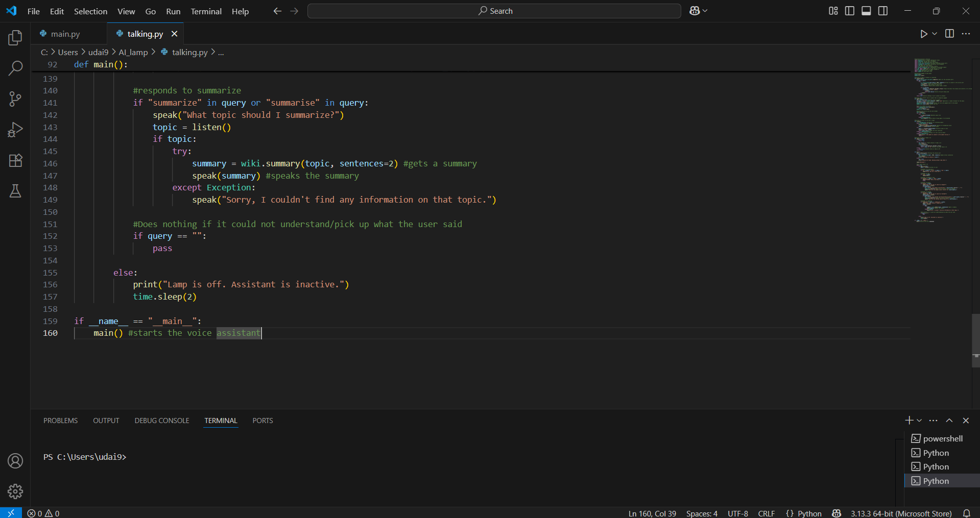Screen dimensions: 980x518
Task: Switch to DEBUG CONSOLE panel tab
Action: click(x=162, y=421)
